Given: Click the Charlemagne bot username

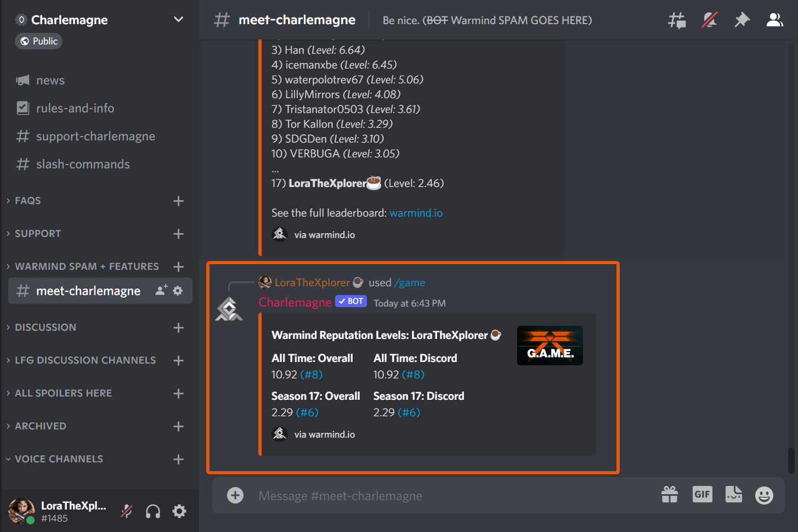Looking at the screenshot, I should 295,303.
